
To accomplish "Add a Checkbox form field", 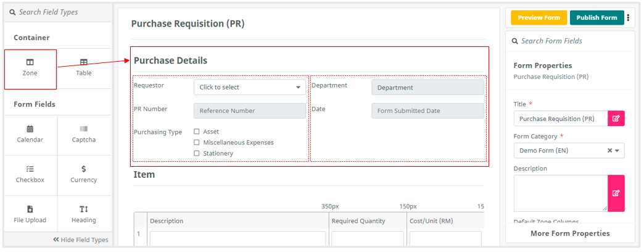I will tap(30, 175).
